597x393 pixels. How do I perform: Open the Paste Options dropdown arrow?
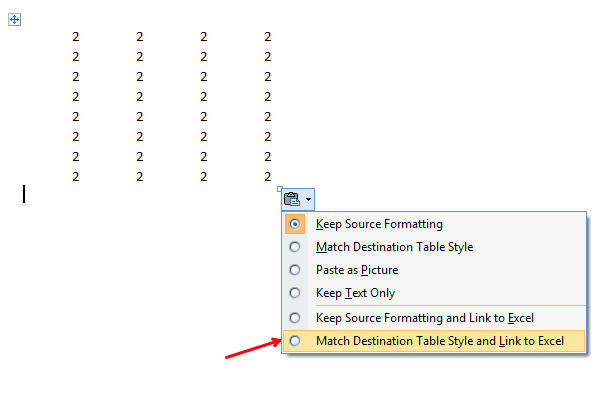click(x=308, y=199)
